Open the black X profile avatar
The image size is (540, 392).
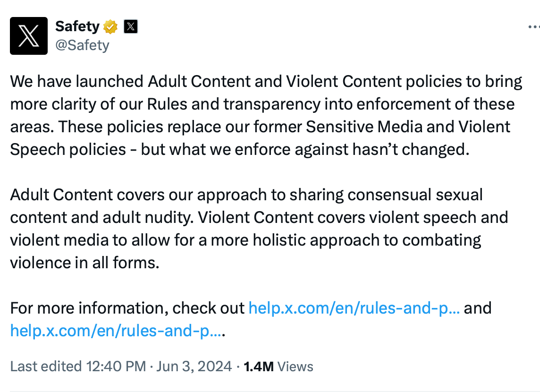(x=29, y=36)
